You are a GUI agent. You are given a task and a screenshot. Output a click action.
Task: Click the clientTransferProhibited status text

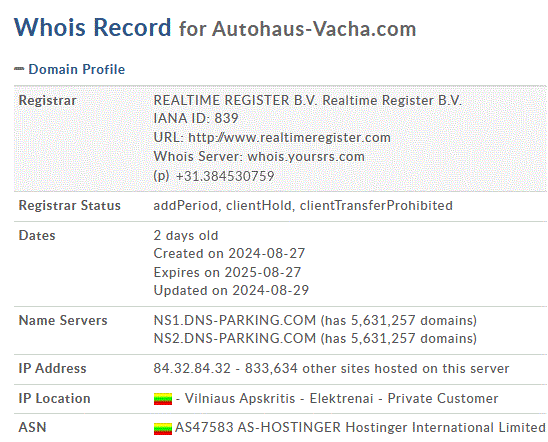[376, 205]
